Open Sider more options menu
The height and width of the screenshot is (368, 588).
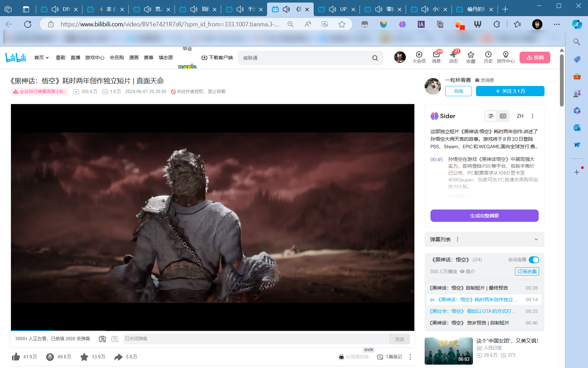(533, 116)
